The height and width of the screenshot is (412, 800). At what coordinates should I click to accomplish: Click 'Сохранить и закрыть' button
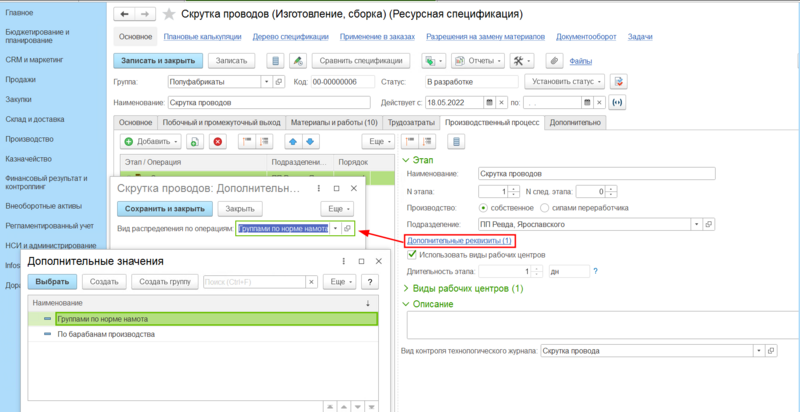(x=165, y=209)
